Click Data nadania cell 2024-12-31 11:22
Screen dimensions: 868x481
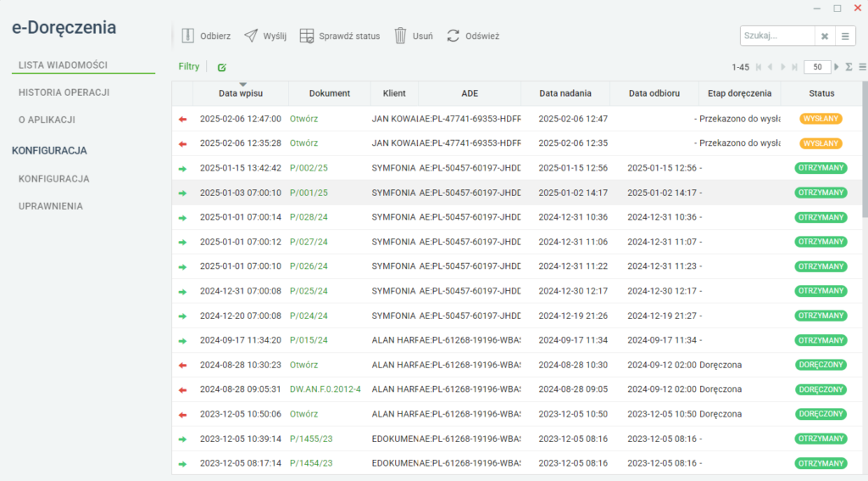pyautogui.click(x=573, y=266)
